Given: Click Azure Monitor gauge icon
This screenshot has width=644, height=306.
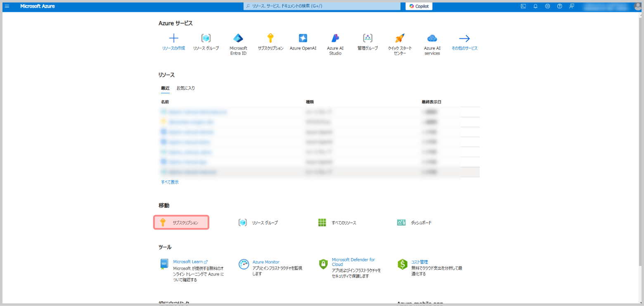Looking at the screenshot, I should (244, 264).
